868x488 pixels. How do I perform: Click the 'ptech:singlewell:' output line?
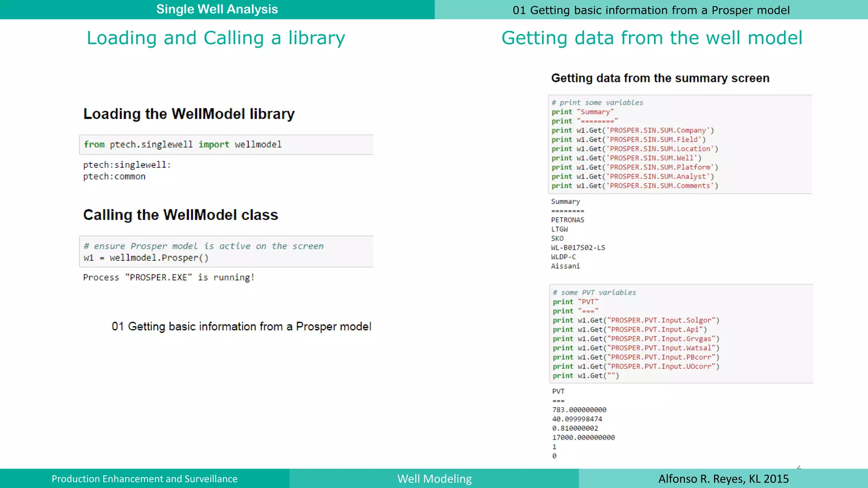(127, 165)
